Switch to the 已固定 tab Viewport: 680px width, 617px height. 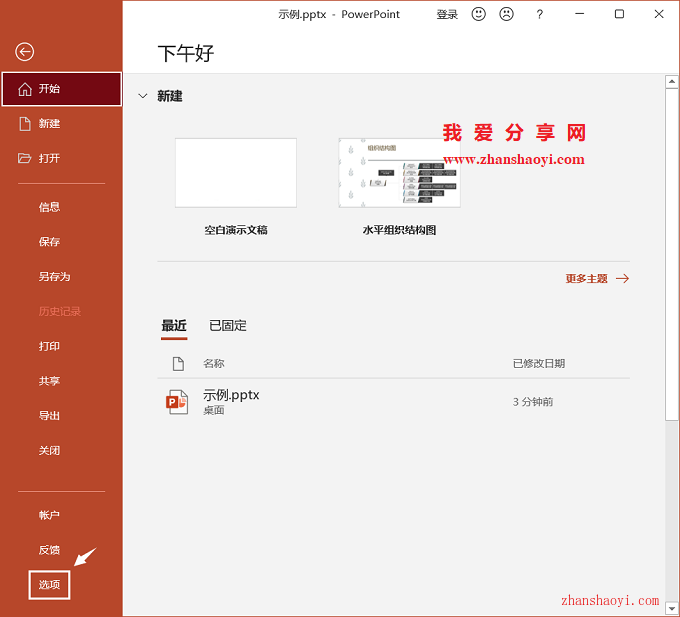pos(228,326)
